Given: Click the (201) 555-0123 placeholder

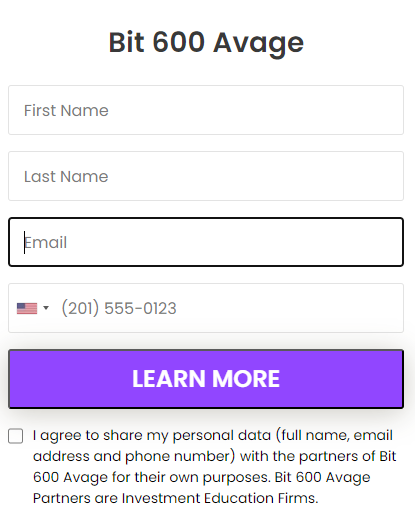Looking at the screenshot, I should 119,308.
